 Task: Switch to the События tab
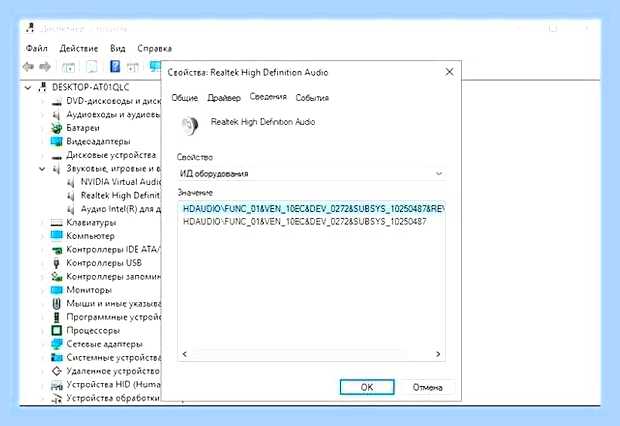(312, 98)
